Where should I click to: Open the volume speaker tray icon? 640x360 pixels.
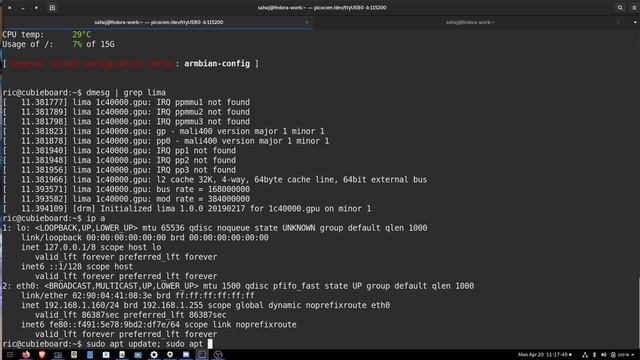(x=604, y=355)
